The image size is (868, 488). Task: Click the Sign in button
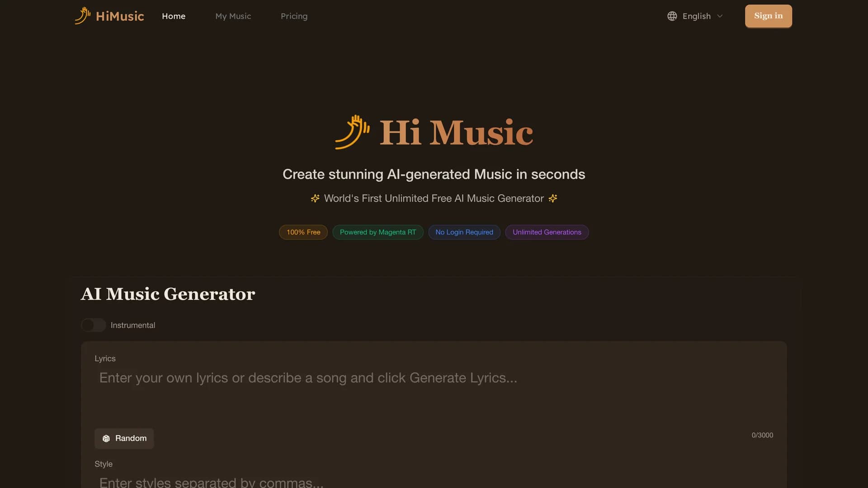coord(769,16)
